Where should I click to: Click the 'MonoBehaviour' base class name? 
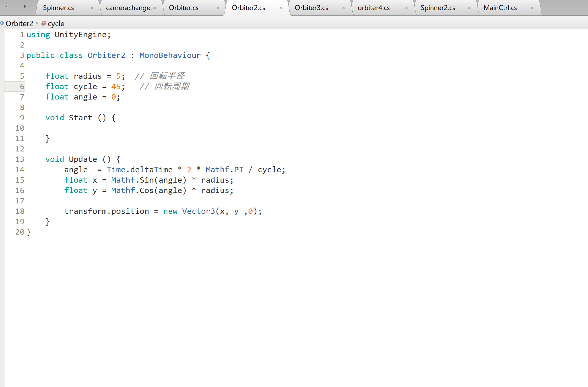[170, 55]
